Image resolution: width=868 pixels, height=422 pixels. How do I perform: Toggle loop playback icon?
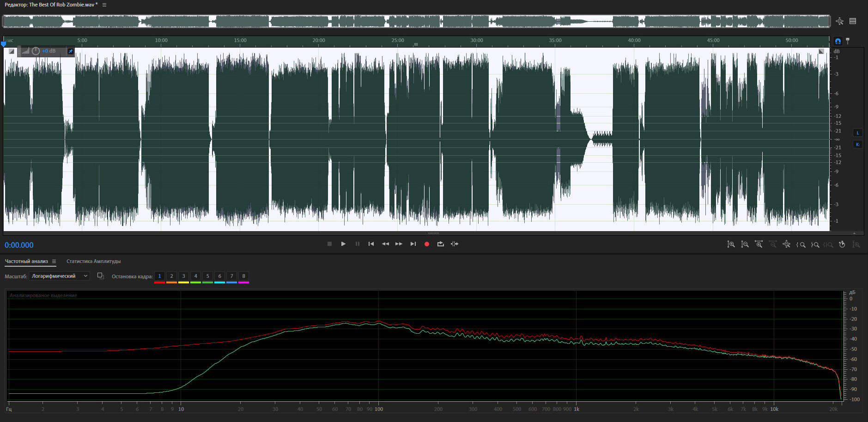(x=441, y=244)
